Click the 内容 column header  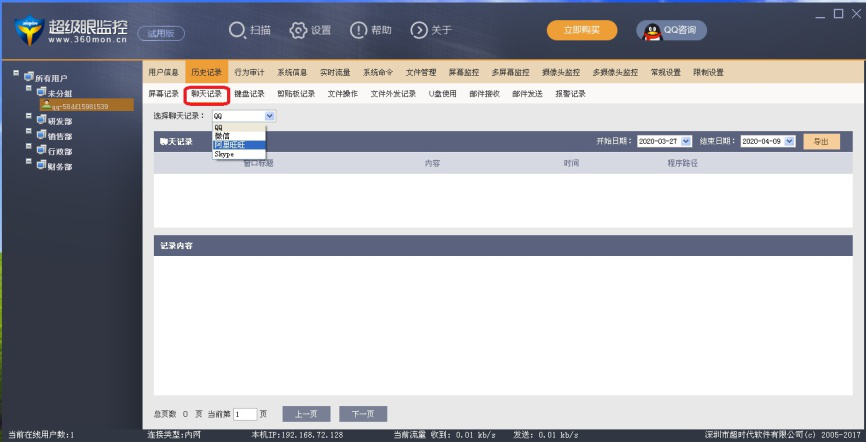coord(432,164)
